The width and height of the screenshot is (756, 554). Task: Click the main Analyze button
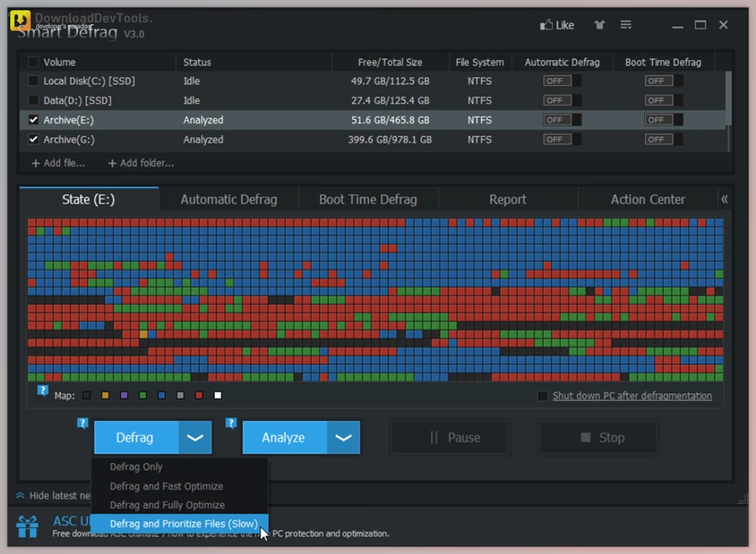284,437
